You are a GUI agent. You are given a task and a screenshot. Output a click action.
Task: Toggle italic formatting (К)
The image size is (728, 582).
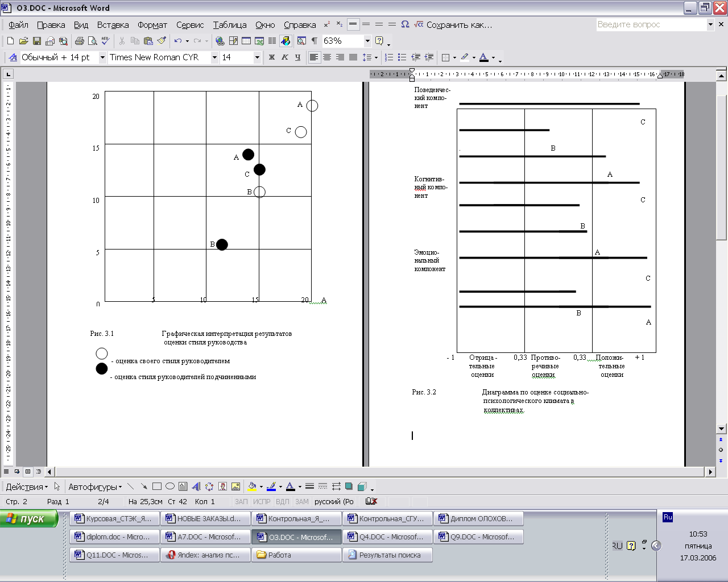284,57
